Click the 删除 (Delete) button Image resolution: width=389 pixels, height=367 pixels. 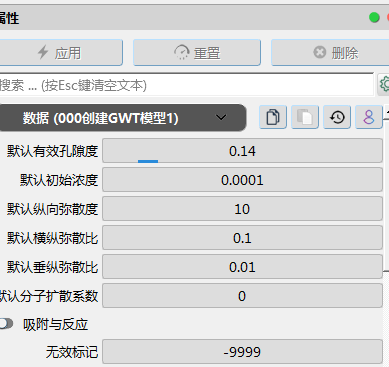tap(330, 52)
